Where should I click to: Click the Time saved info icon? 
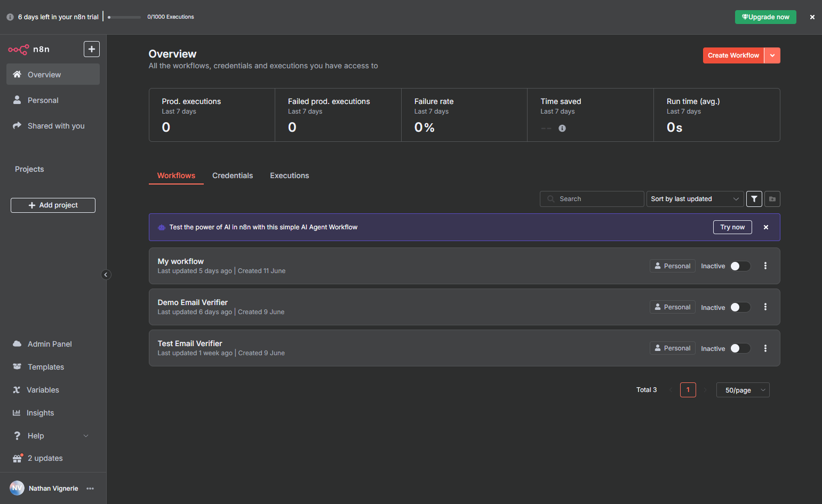[562, 129]
